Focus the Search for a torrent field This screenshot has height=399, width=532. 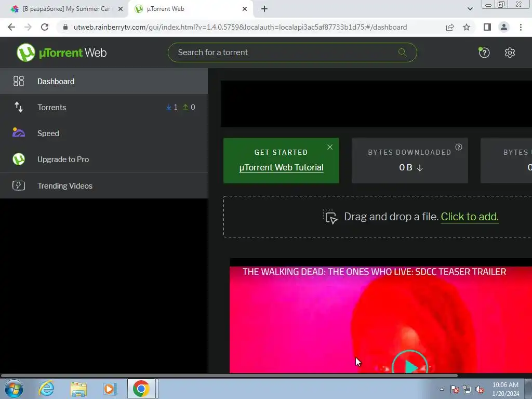(292, 52)
